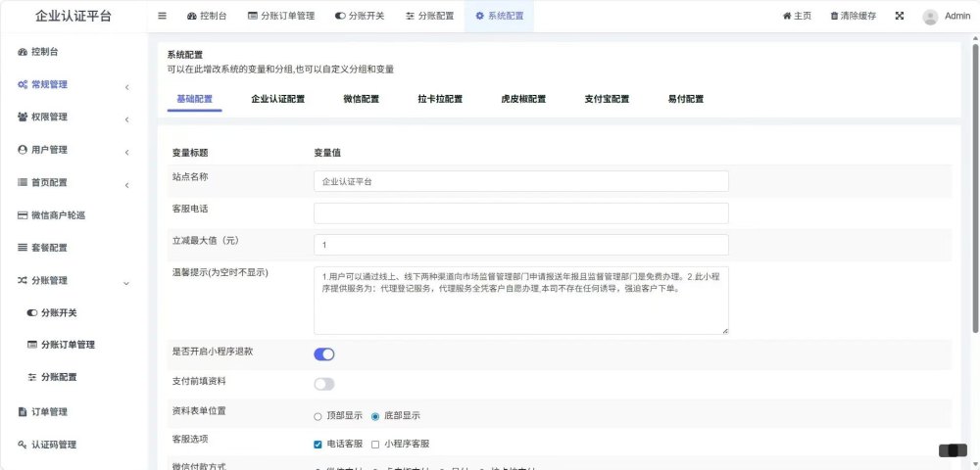
Task: Click the 订单管理 document icon
Action: 22,412
